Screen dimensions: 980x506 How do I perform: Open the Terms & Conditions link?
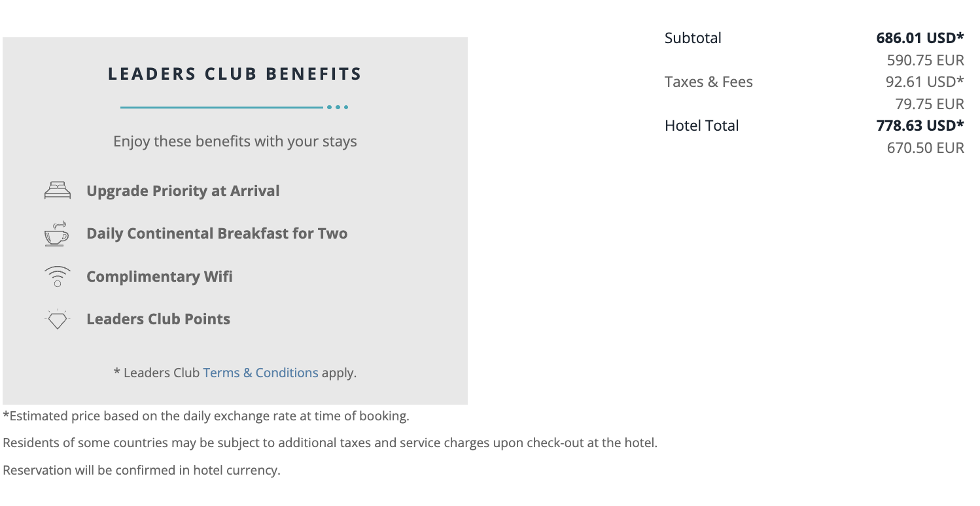tap(260, 373)
